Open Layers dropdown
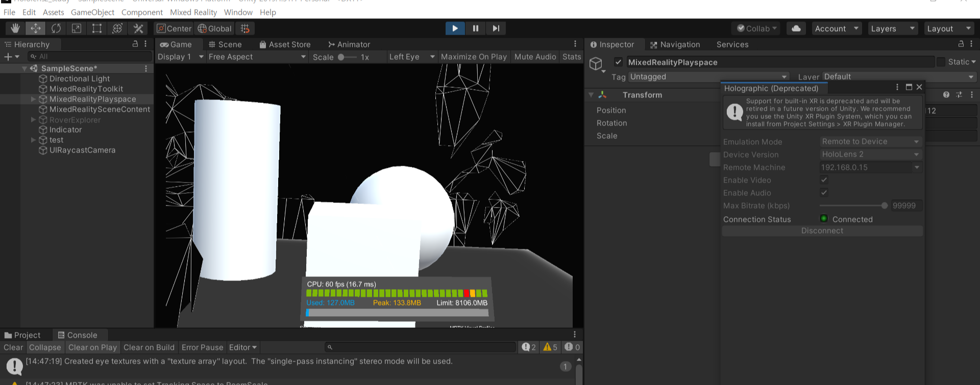The width and height of the screenshot is (980, 385). tap(893, 29)
